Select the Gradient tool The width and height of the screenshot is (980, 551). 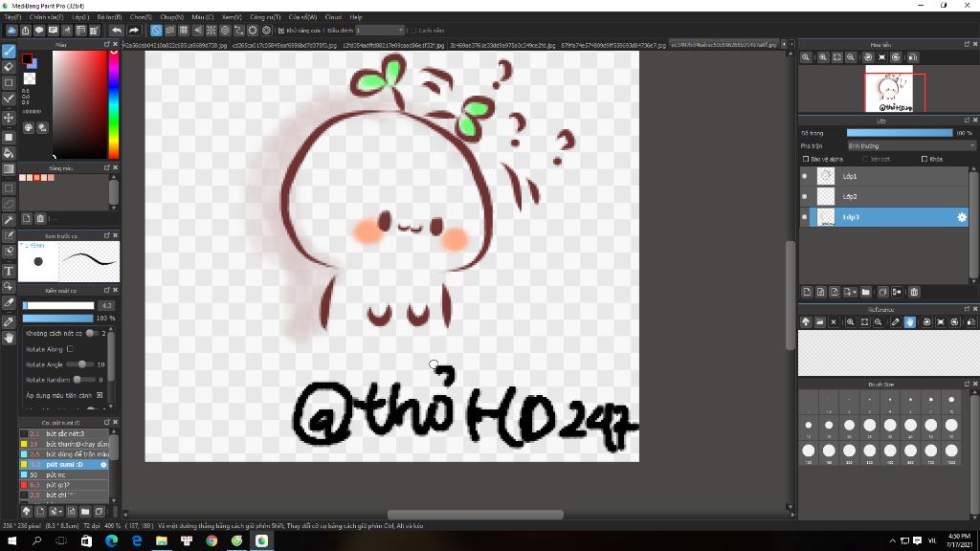(x=9, y=168)
